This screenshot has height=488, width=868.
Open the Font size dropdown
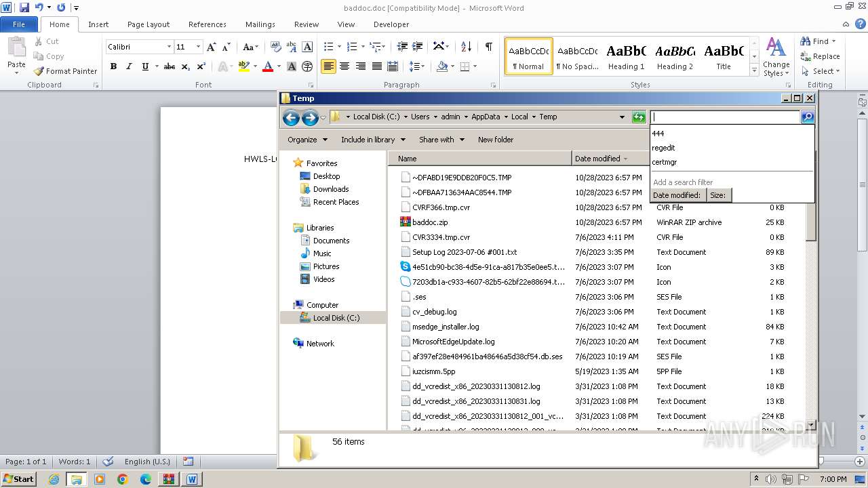point(198,47)
